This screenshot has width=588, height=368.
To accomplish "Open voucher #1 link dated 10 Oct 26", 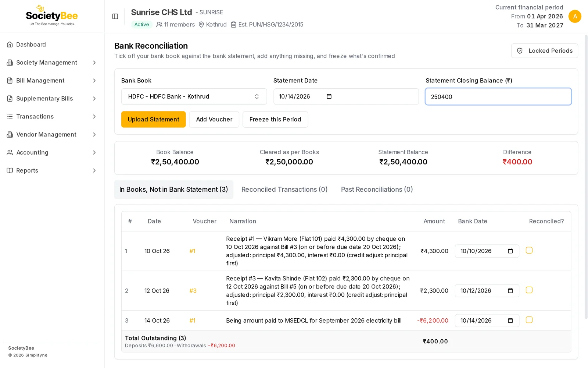I will pyautogui.click(x=192, y=251).
